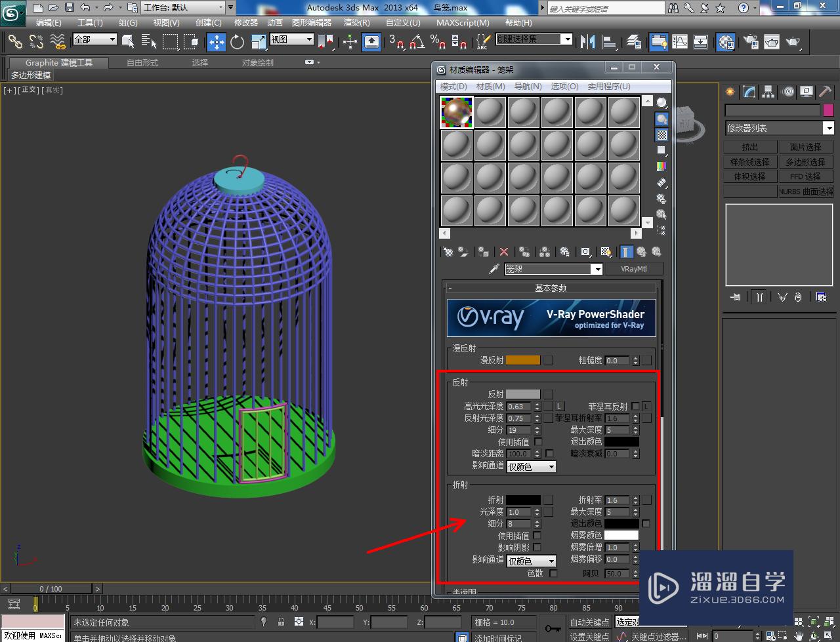Pick material from object eyedropper
The width and height of the screenshot is (840, 642).
click(494, 269)
